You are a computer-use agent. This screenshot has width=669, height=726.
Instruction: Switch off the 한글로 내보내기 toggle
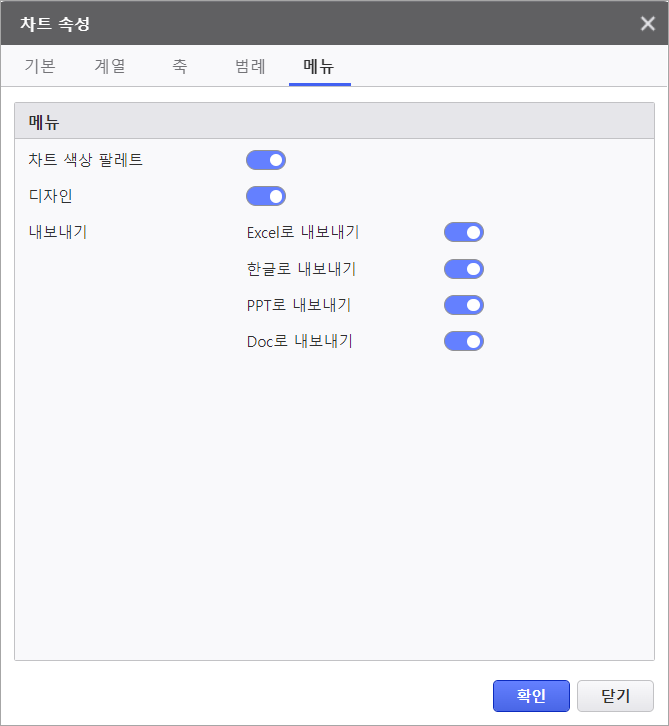point(464,269)
